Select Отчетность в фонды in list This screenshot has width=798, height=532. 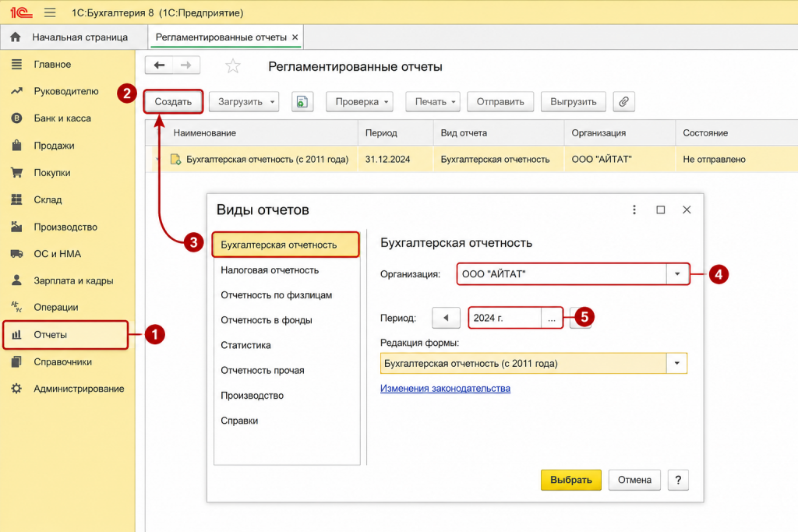286,320
